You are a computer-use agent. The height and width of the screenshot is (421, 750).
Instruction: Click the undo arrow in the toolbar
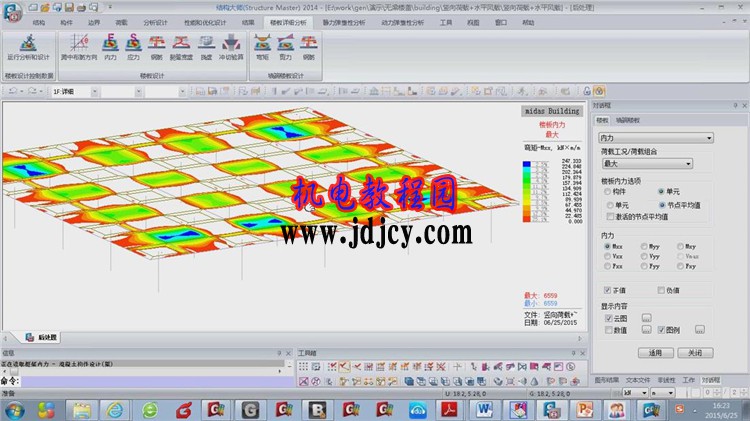tap(12, 91)
